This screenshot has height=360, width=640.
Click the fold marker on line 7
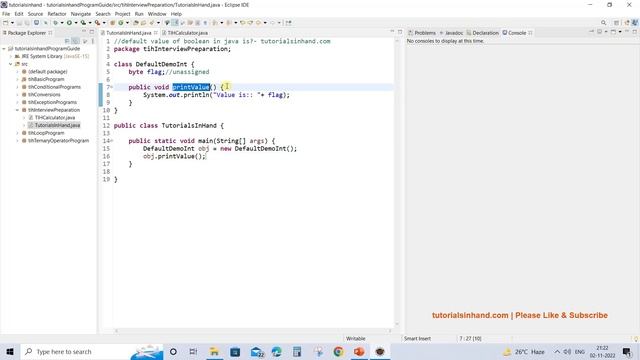tap(112, 87)
